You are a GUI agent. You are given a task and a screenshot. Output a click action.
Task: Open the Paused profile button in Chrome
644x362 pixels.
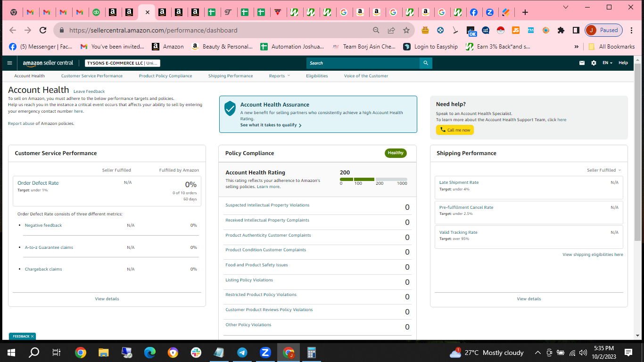pyautogui.click(x=604, y=30)
